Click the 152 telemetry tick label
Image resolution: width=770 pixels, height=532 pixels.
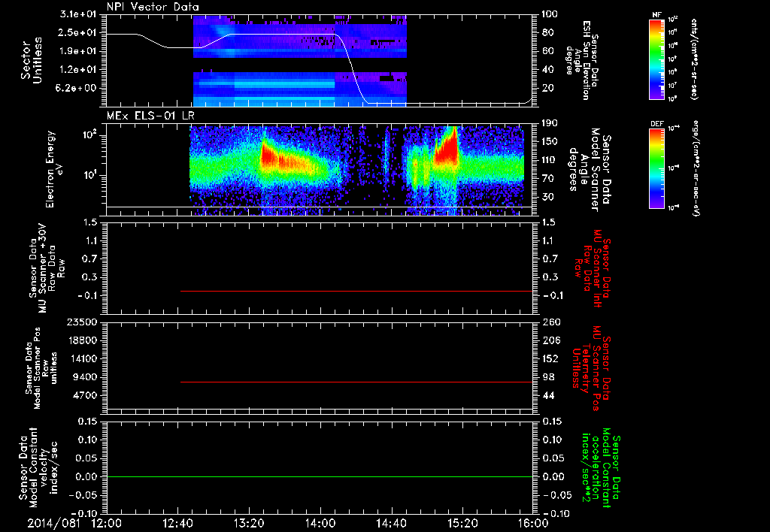tap(550, 358)
